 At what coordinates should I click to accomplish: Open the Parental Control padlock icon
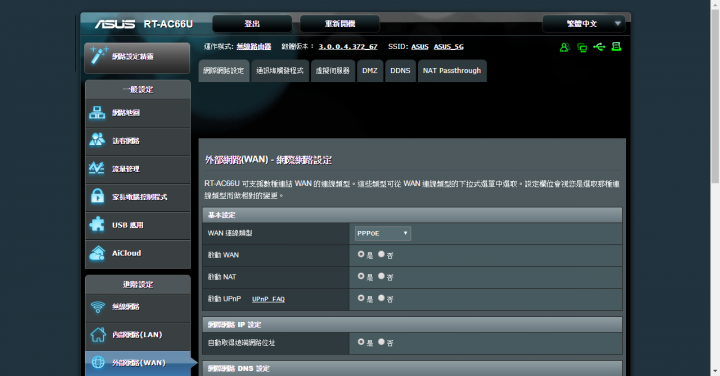(97, 196)
